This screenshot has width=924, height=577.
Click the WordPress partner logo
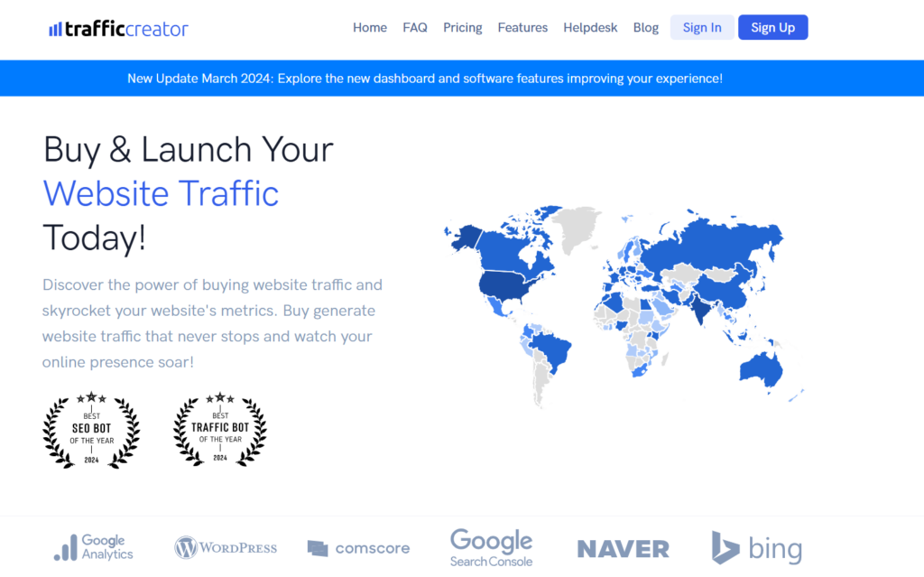tap(225, 547)
